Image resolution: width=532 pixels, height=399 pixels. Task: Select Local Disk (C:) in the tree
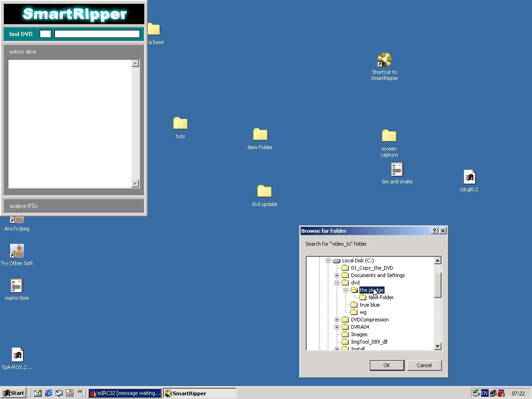pos(358,260)
